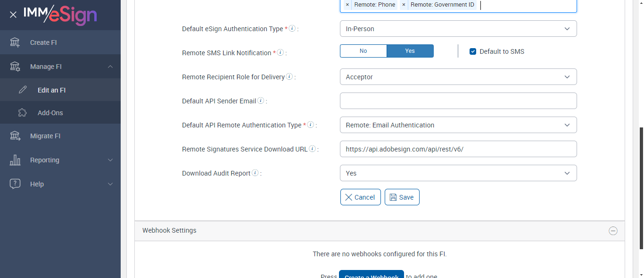Click the info icon beside Default API Sender Email

pos(261,101)
